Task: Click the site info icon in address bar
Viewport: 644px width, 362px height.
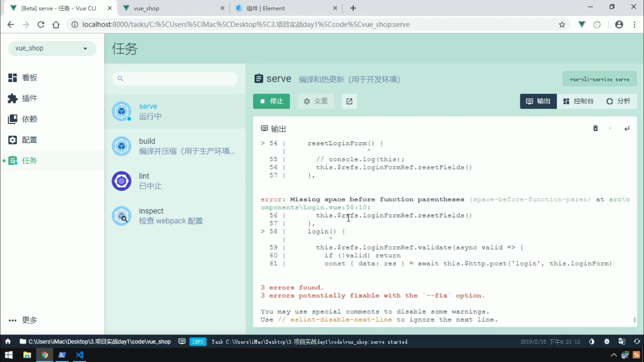Action: pos(75,24)
